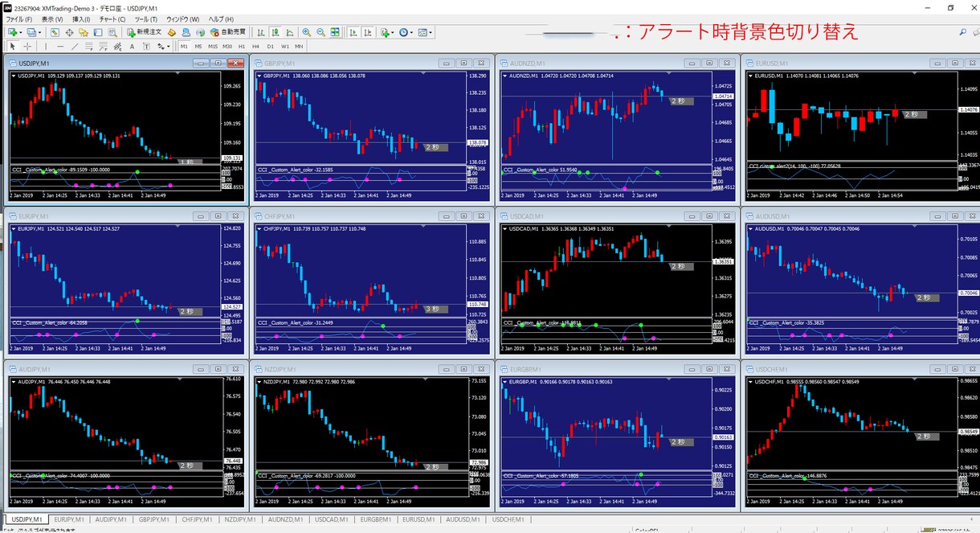Set timeframe to D1
Screen dimensions: 980x533
click(270, 47)
